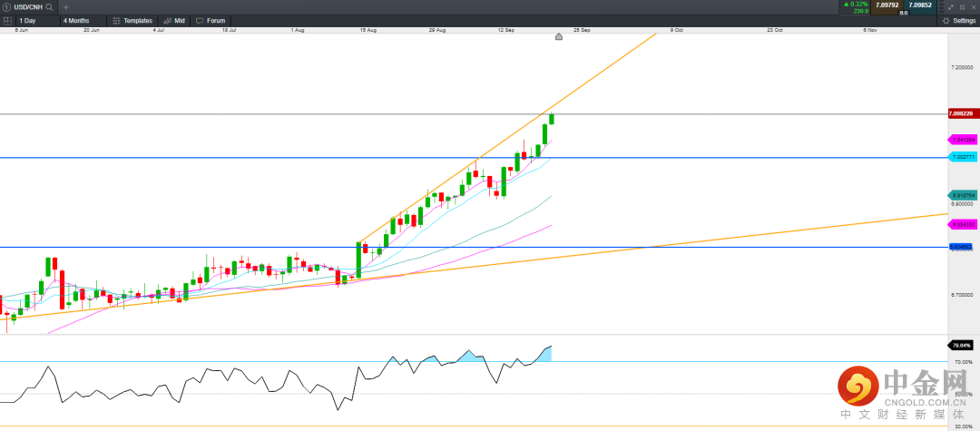Click the USD/CNH symbol search magnifier icon
Image resolution: width=980 pixels, height=431 pixels.
(x=49, y=6)
